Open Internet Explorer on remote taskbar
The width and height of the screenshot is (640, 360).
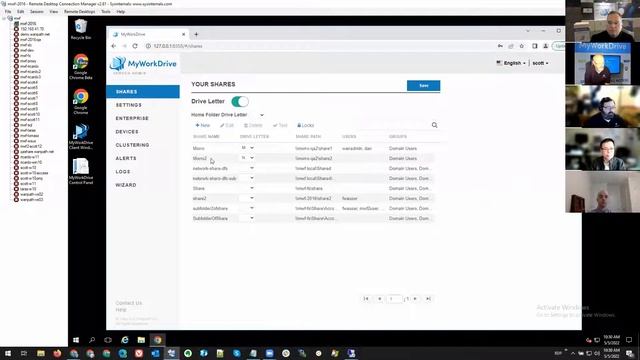125,340
